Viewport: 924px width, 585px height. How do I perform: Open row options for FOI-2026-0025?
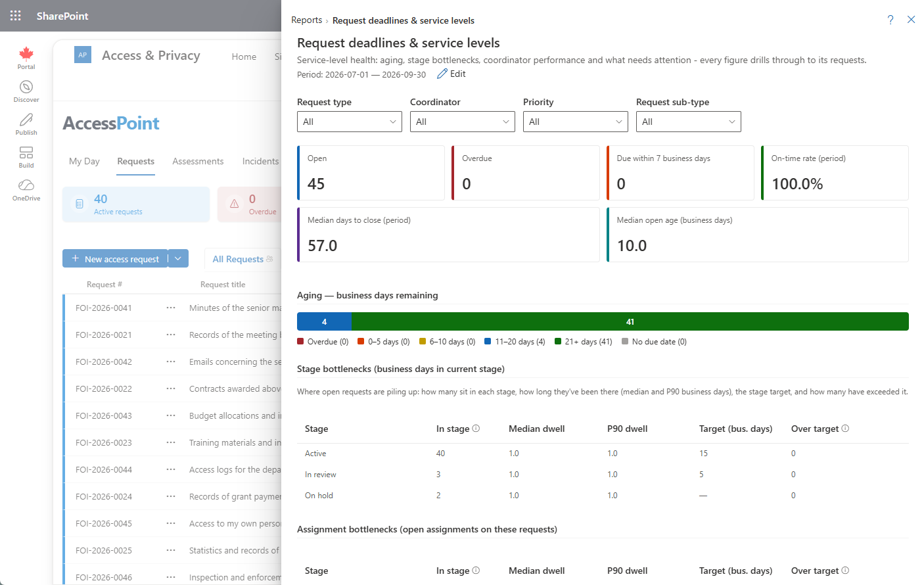171,550
